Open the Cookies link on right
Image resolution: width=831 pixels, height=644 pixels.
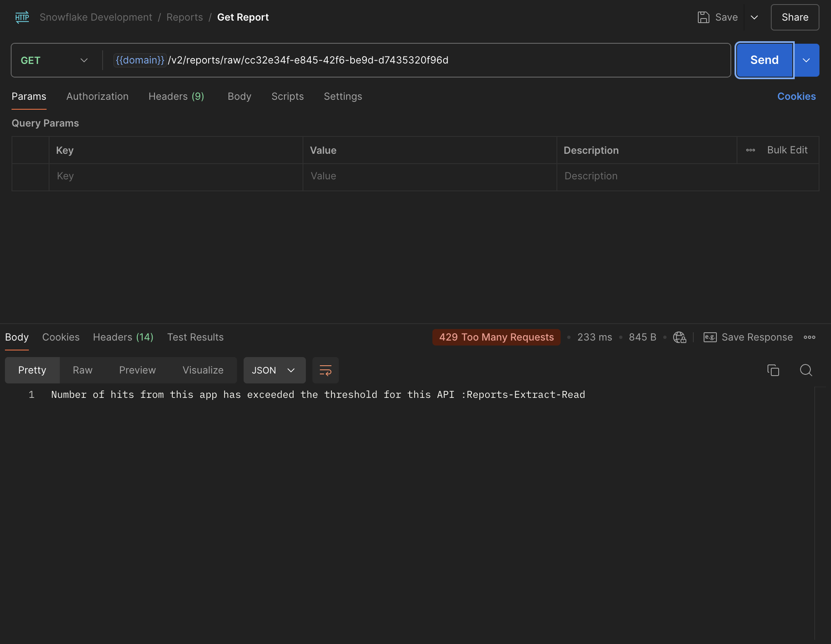click(x=796, y=96)
